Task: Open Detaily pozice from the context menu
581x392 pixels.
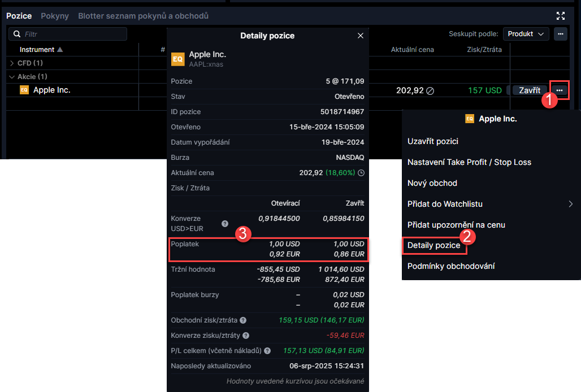Action: tap(434, 245)
